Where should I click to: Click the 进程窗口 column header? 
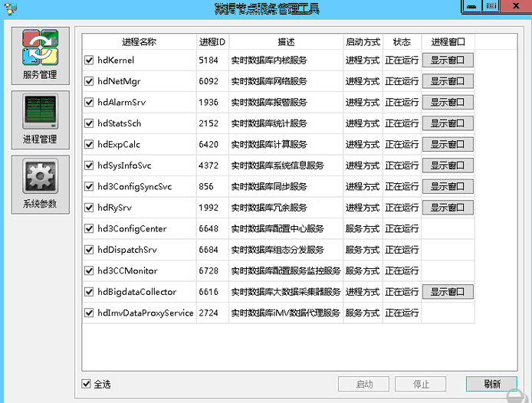448,41
